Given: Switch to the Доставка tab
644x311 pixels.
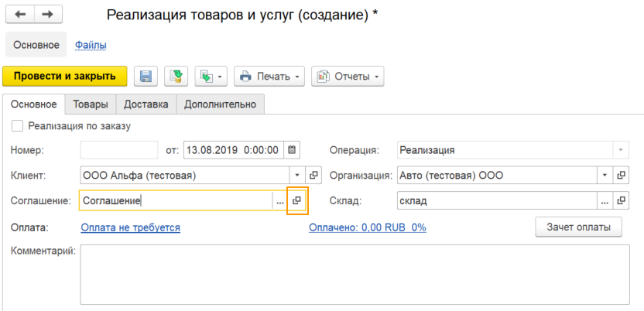Looking at the screenshot, I should pos(146,104).
